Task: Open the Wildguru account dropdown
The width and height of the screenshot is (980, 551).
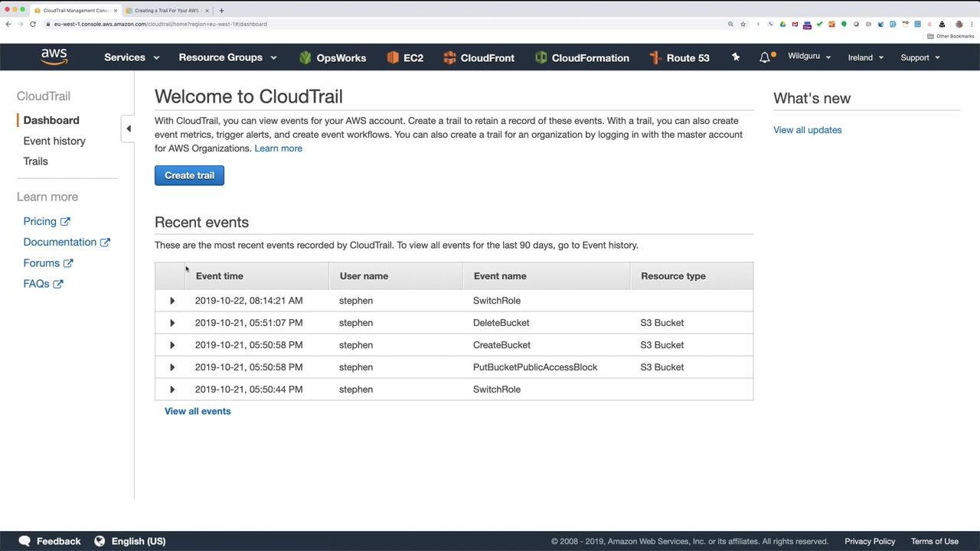Action: click(x=808, y=57)
